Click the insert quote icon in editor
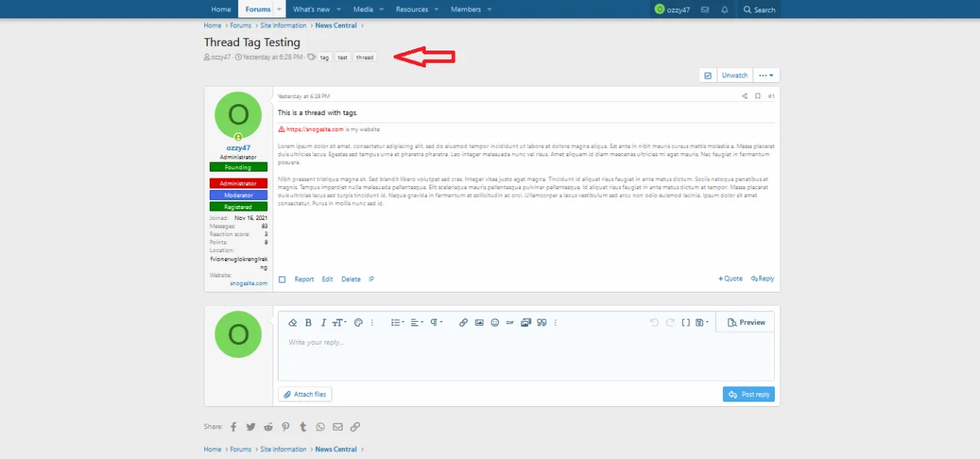980x459 pixels. point(542,323)
